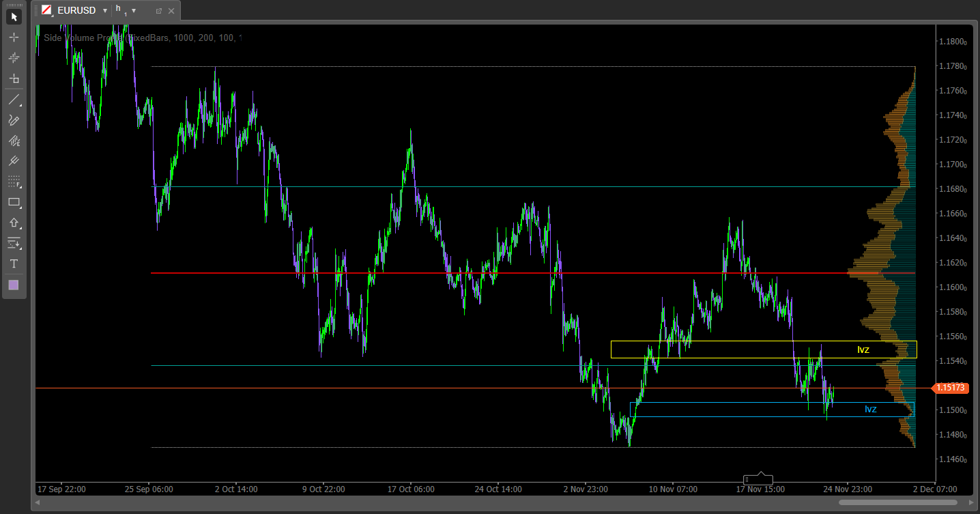Select the Andrews pitchfork tool
980x514 pixels.
tap(14, 141)
